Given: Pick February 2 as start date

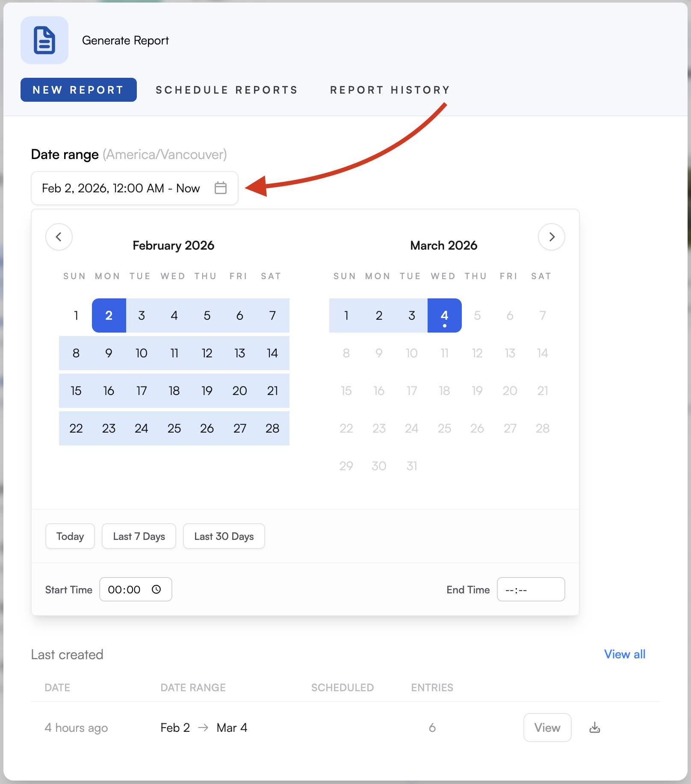Looking at the screenshot, I should 109,315.
